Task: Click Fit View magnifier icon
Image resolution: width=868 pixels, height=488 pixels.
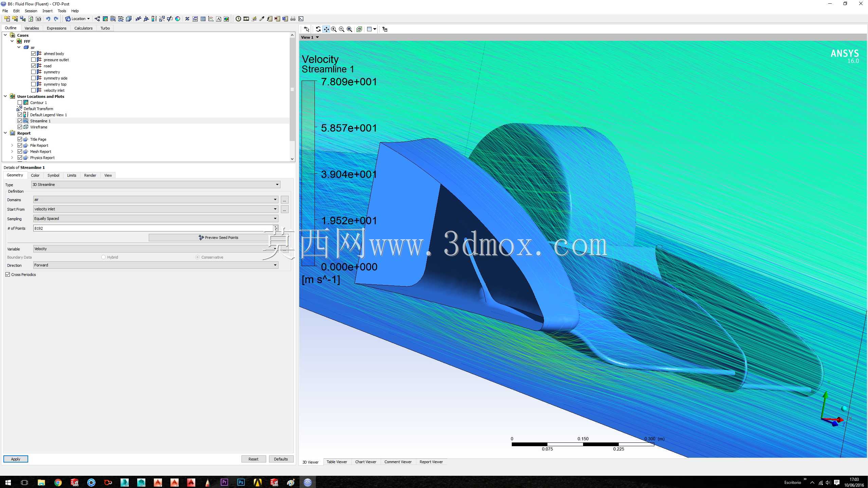Action: pyautogui.click(x=349, y=29)
